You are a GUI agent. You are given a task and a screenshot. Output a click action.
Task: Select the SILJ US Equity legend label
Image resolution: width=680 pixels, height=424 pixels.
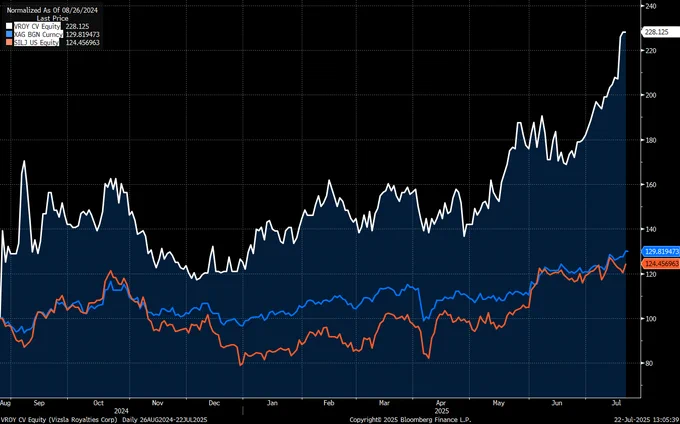point(36,42)
